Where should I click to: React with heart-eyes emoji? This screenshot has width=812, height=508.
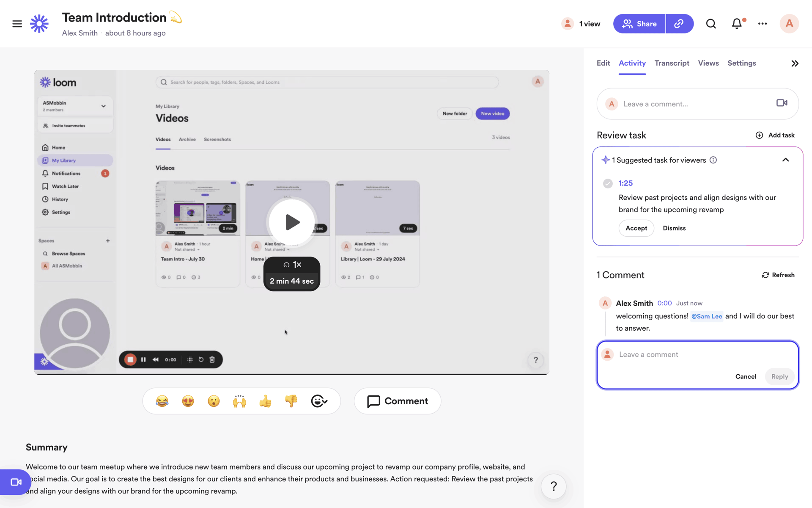tap(188, 401)
